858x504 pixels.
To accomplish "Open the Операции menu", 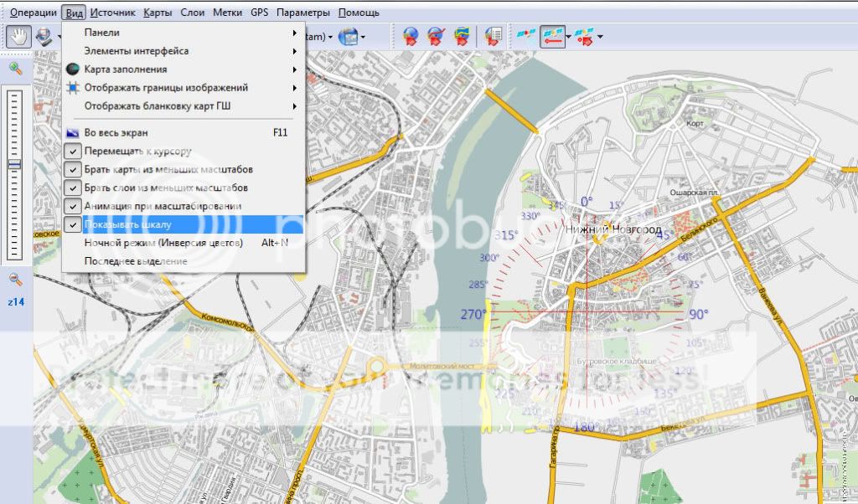I will (x=34, y=13).
